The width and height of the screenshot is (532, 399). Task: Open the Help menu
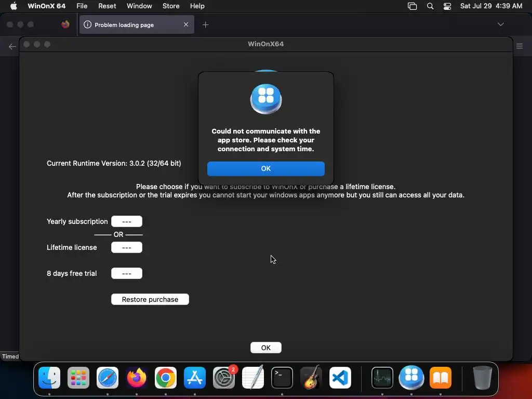click(197, 6)
